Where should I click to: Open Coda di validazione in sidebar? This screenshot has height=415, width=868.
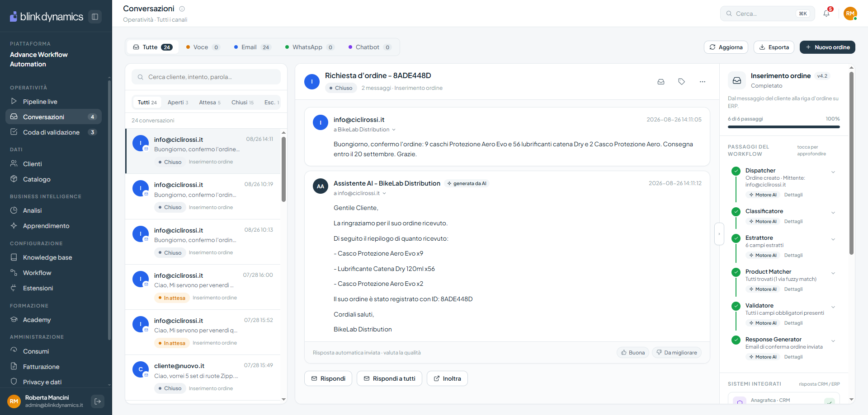pyautogui.click(x=53, y=132)
